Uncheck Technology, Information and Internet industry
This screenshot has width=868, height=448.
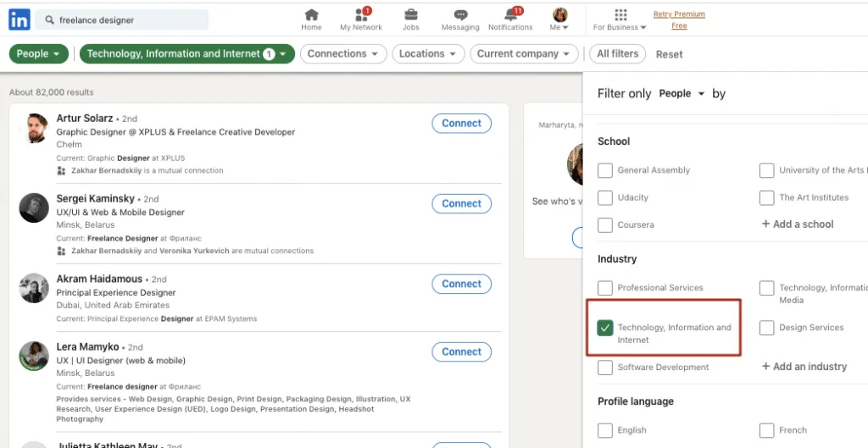(605, 328)
